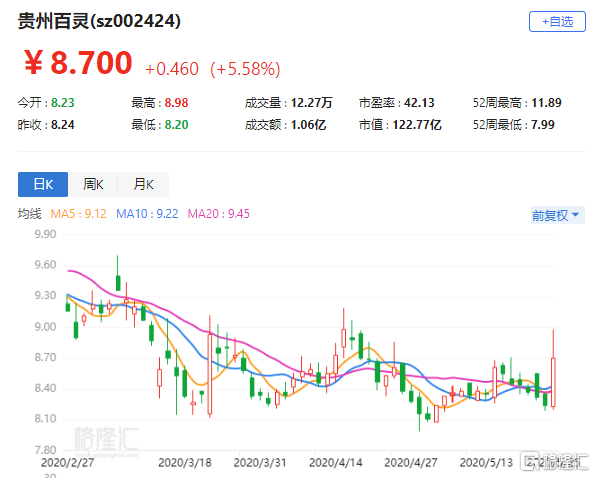Screen dimensions: 595x478
Task: Select the 52周最低 value 7.99
Action: [543, 125]
